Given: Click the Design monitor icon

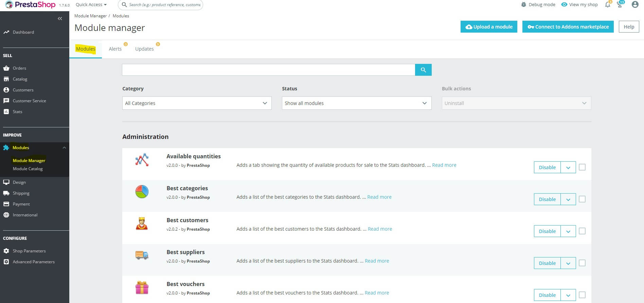Looking at the screenshot, I should point(6,182).
